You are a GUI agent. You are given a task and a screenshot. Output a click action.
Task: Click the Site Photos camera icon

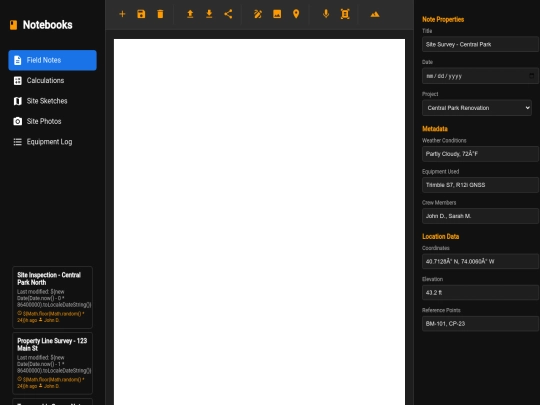[x=18, y=121]
